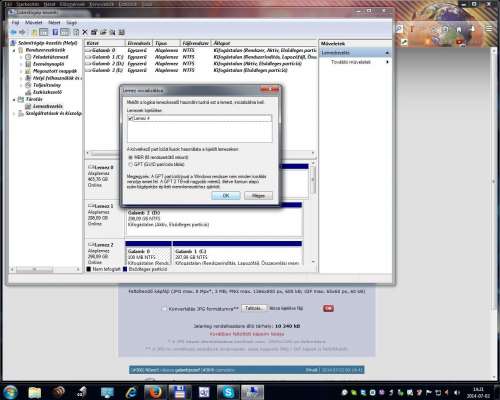Open Skype from the taskbar
This screenshot has width=500, height=400.
coord(228,392)
